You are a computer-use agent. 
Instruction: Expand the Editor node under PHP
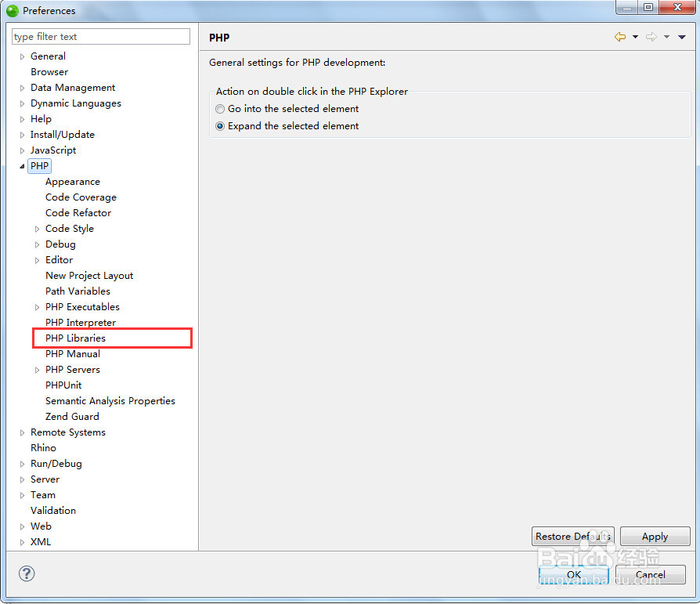tap(37, 260)
